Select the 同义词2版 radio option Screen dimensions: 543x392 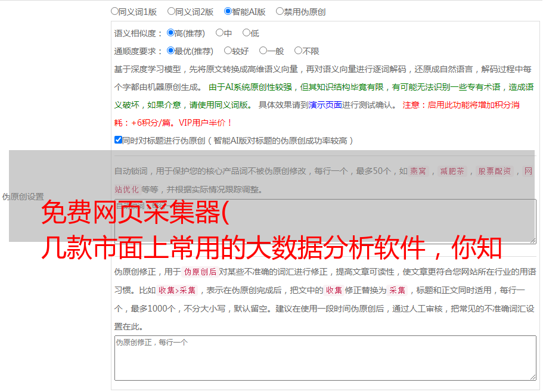pos(171,11)
